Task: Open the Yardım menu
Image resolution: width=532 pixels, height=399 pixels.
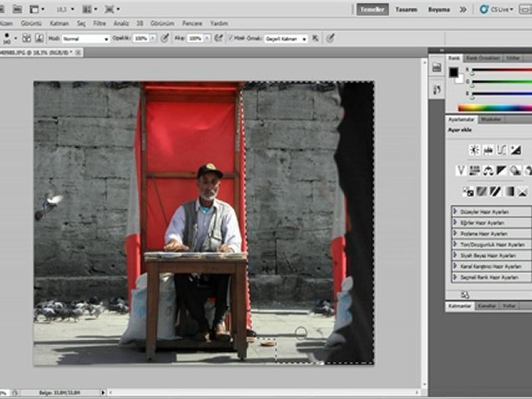Action: (219, 23)
